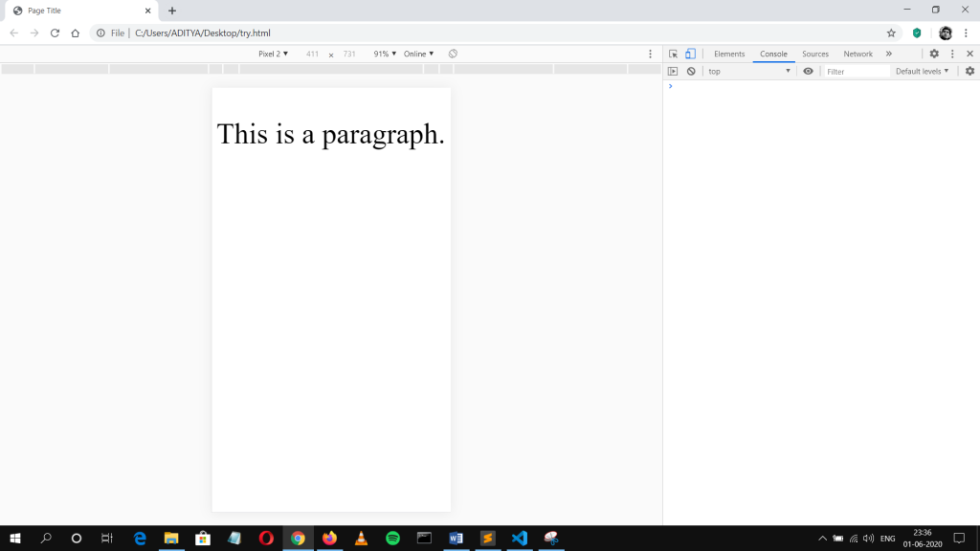Click the green shield extension icon

point(917,33)
